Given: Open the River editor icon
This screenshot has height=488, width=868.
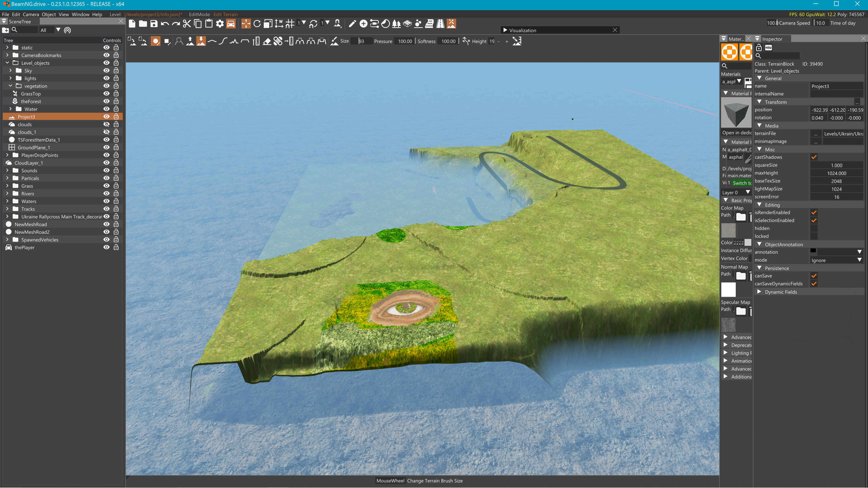Looking at the screenshot, I should click(x=429, y=23).
